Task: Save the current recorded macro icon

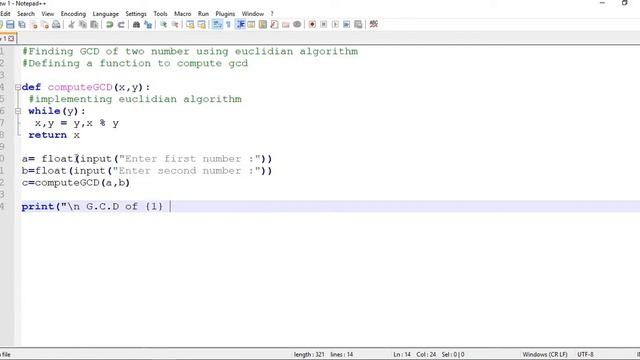Action: pyautogui.click(x=358, y=24)
